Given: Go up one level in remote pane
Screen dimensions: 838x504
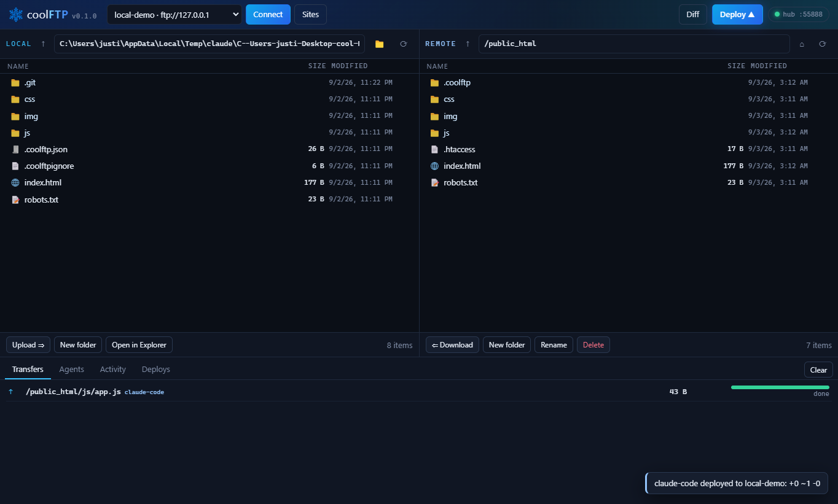Looking at the screenshot, I should (x=468, y=44).
